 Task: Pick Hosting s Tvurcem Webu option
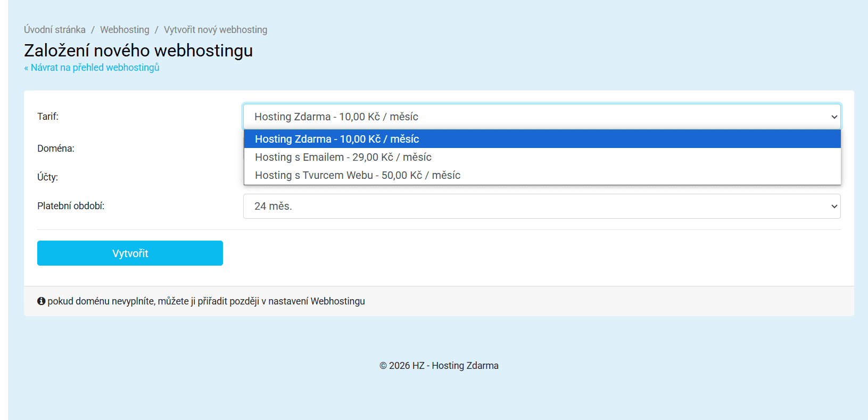tap(357, 175)
